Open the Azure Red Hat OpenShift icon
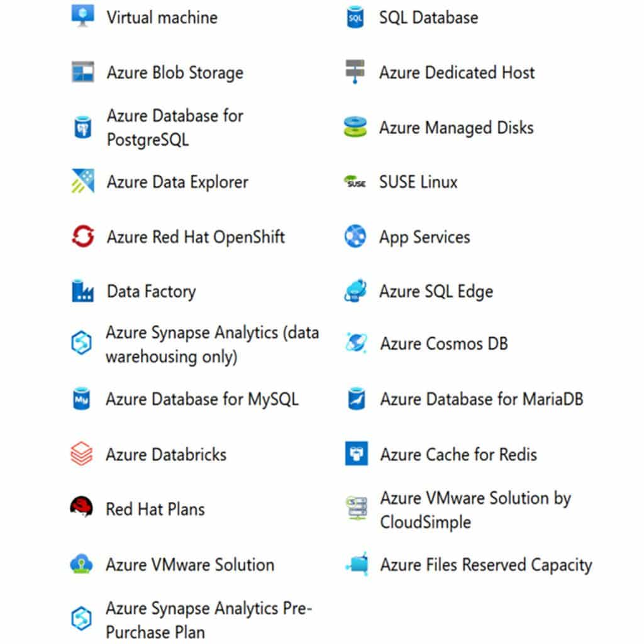The height and width of the screenshot is (644, 644). (x=82, y=237)
